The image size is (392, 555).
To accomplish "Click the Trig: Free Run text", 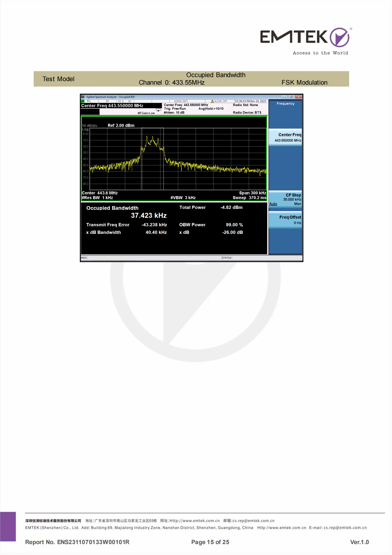I will [175, 109].
